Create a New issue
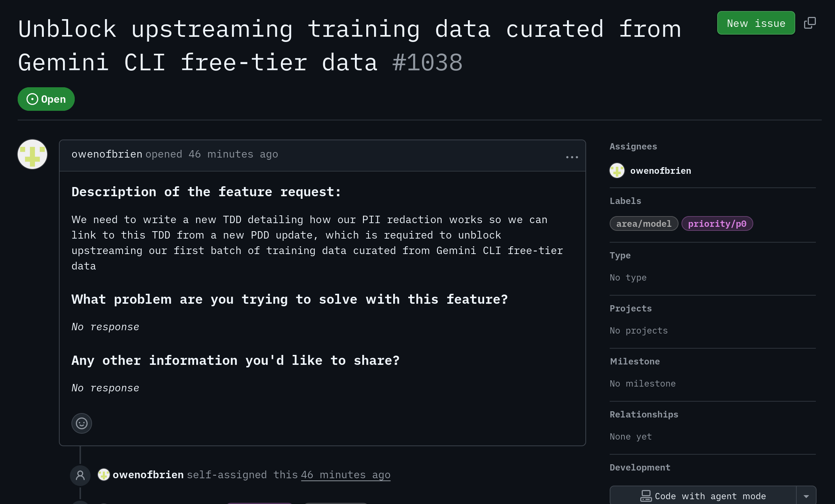Image resolution: width=835 pixels, height=504 pixels. [756, 23]
